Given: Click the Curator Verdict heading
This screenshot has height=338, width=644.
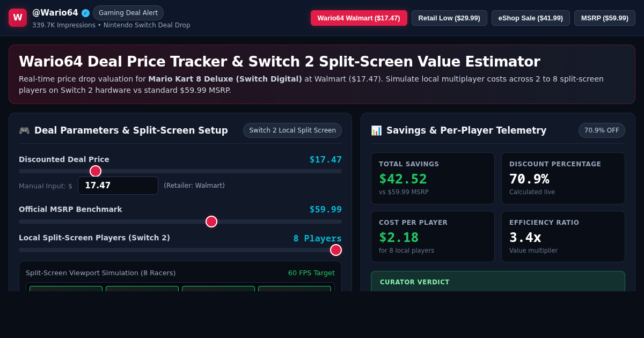Looking at the screenshot, I should click(x=415, y=282).
